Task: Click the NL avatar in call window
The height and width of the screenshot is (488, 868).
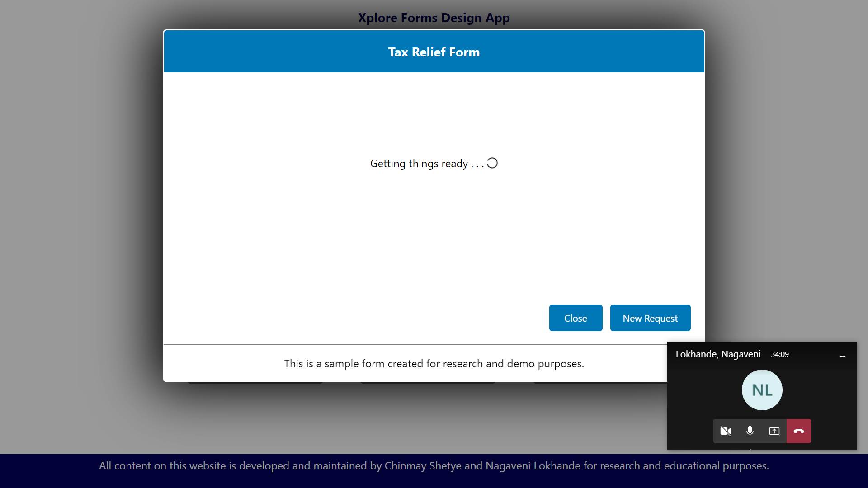Action: pos(762,390)
